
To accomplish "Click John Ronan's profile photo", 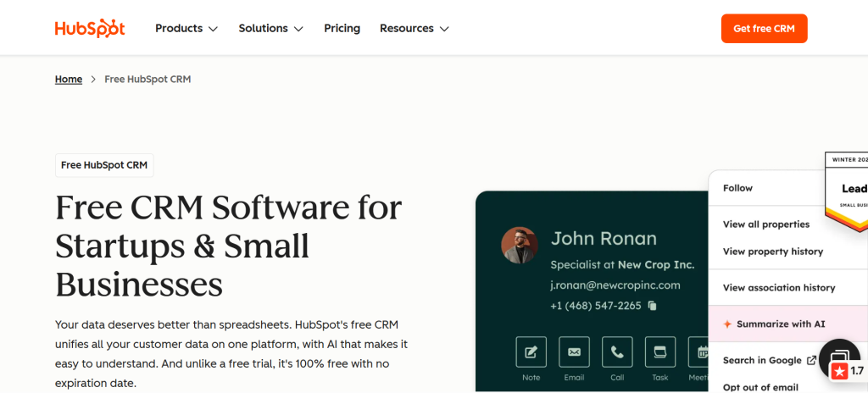I will [520, 245].
